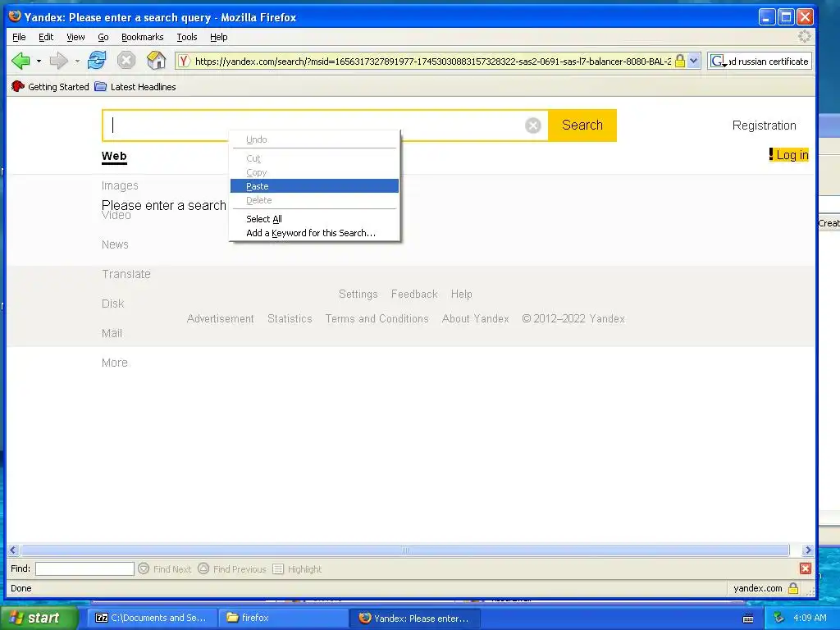Open the Mail link
The image size is (840, 630).
pos(112,333)
